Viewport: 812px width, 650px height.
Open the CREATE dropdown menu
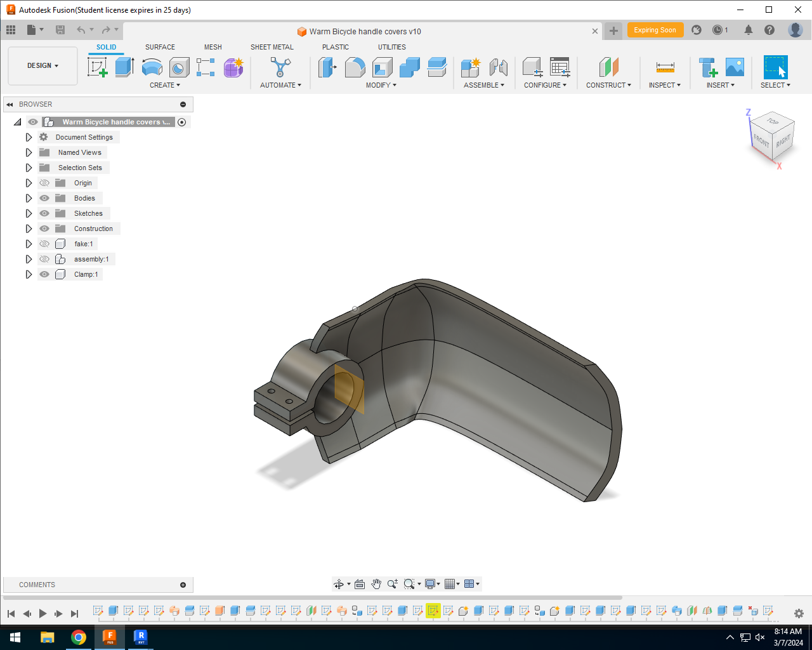(165, 85)
